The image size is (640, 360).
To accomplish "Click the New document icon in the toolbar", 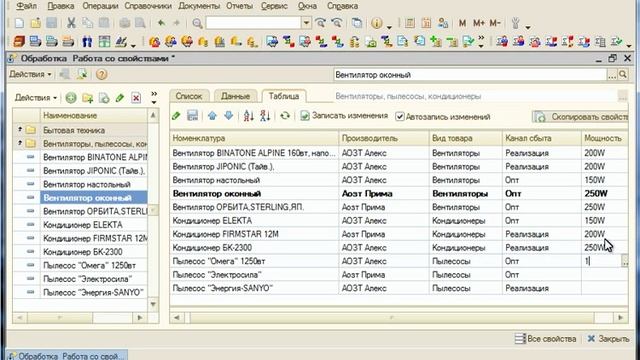I will (x=19, y=23).
